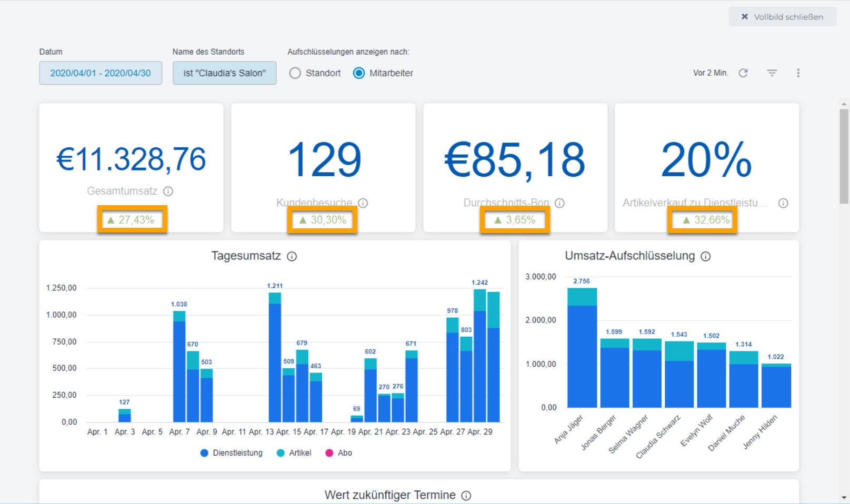Image resolution: width=850 pixels, height=504 pixels.
Task: Open the filter lines icon
Action: point(772,73)
